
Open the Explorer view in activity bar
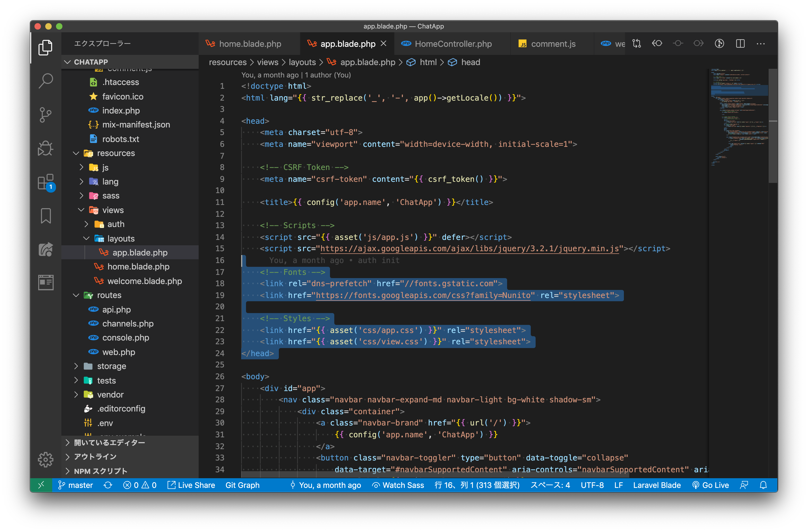tap(45, 47)
